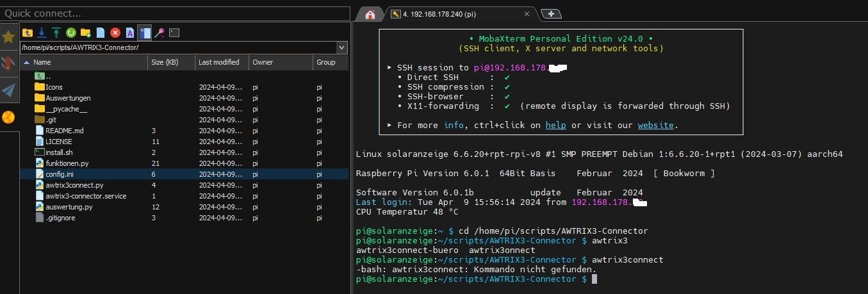Click the Quick connect input field
868x294 pixels.
tap(174, 13)
